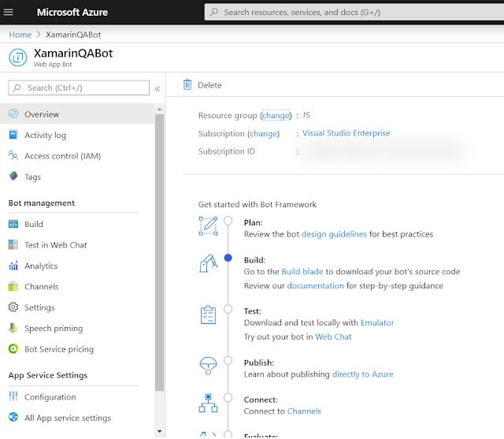
Task: Open the Channels link in Connect step
Action: pos(304,411)
